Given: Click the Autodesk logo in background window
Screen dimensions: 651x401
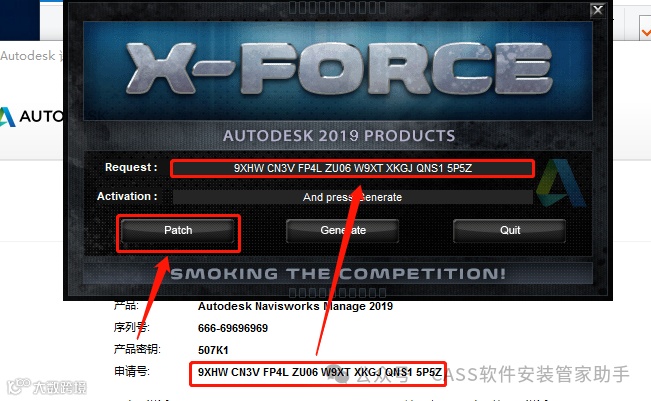Looking at the screenshot, I should click(x=7, y=117).
